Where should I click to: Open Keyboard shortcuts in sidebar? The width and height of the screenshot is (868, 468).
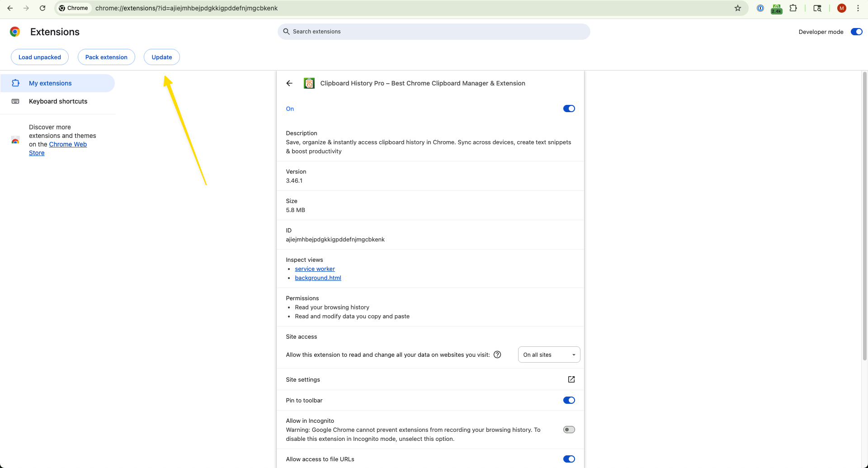57,101
